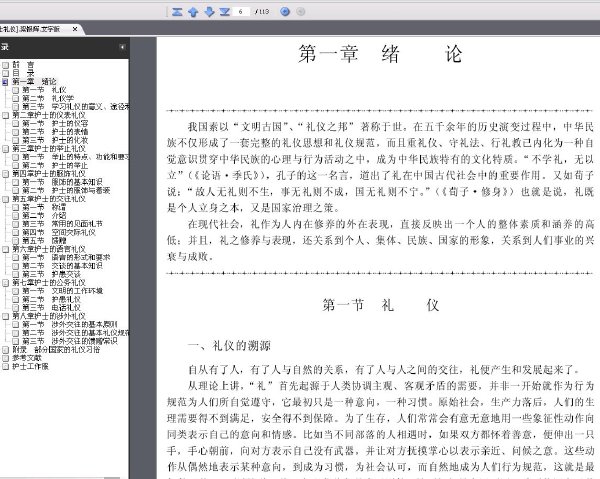Screen dimensions: 600x479
Task: Toggle the 第七章护士的公务礼仪 node icon
Action: click(5, 283)
